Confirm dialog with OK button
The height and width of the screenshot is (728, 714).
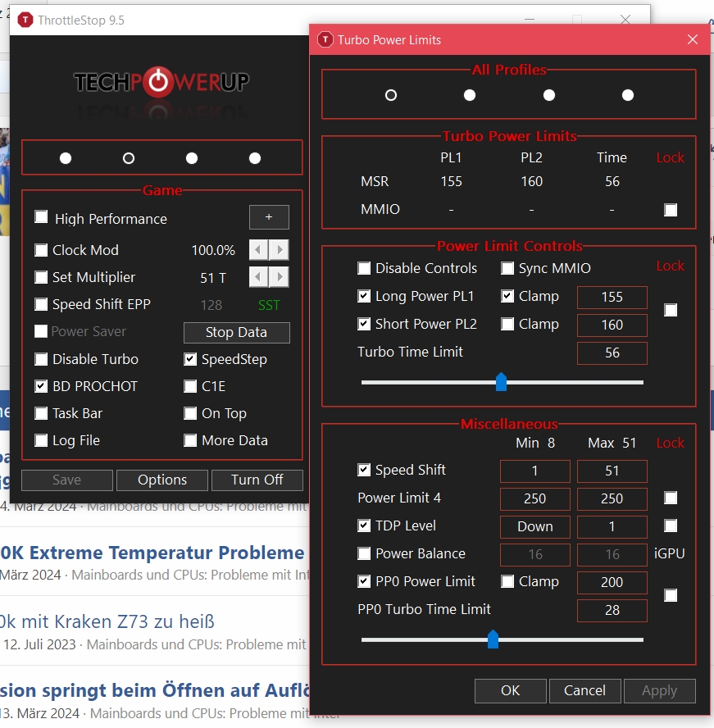pyautogui.click(x=510, y=690)
